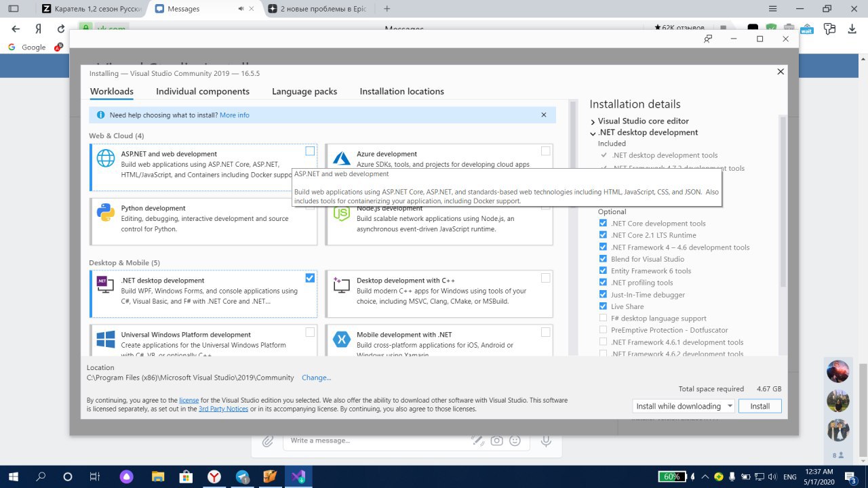
Task: Open Task View from the taskbar
Action: pos(96,476)
